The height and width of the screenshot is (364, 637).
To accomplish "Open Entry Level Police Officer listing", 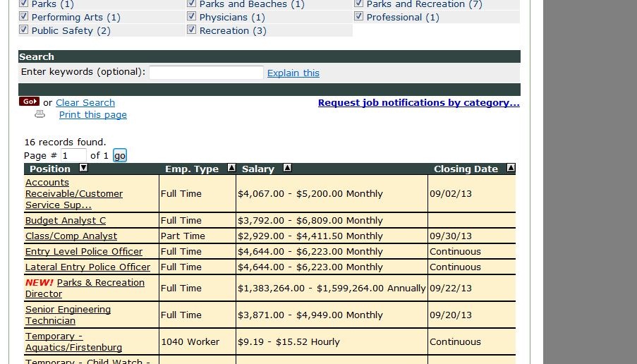I will pos(84,251).
